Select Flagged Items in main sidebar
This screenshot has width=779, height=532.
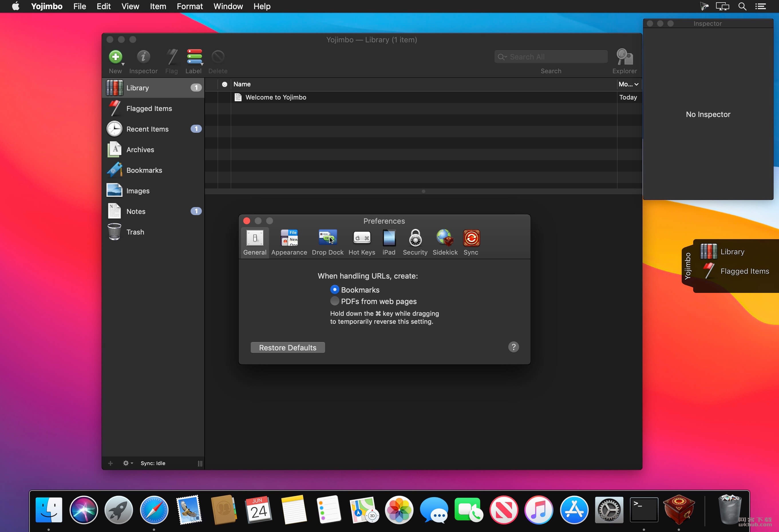coord(153,108)
